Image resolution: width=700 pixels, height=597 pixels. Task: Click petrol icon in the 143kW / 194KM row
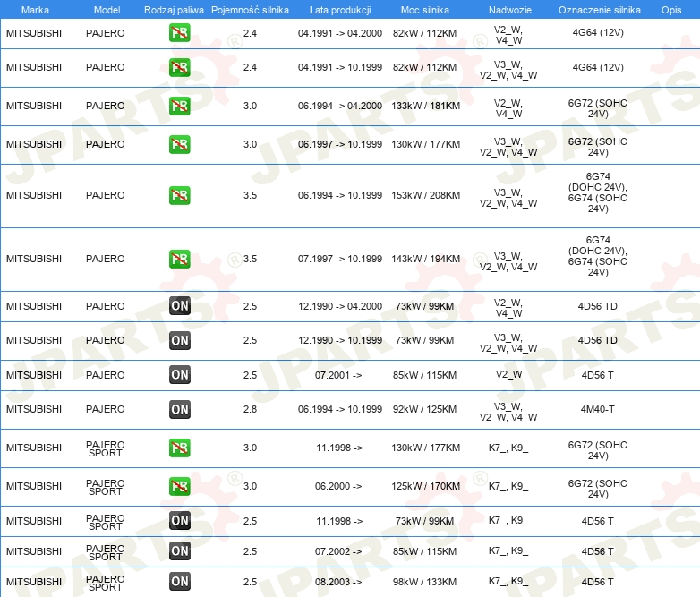tap(179, 259)
